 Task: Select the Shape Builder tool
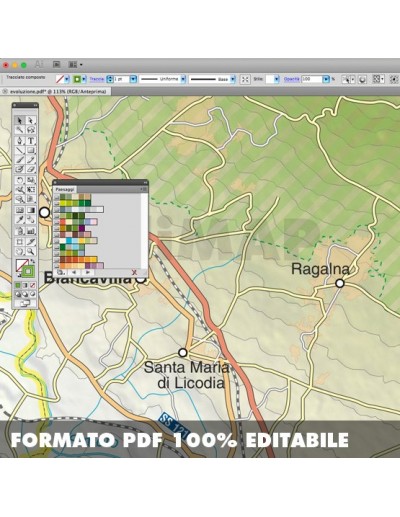pos(20,199)
